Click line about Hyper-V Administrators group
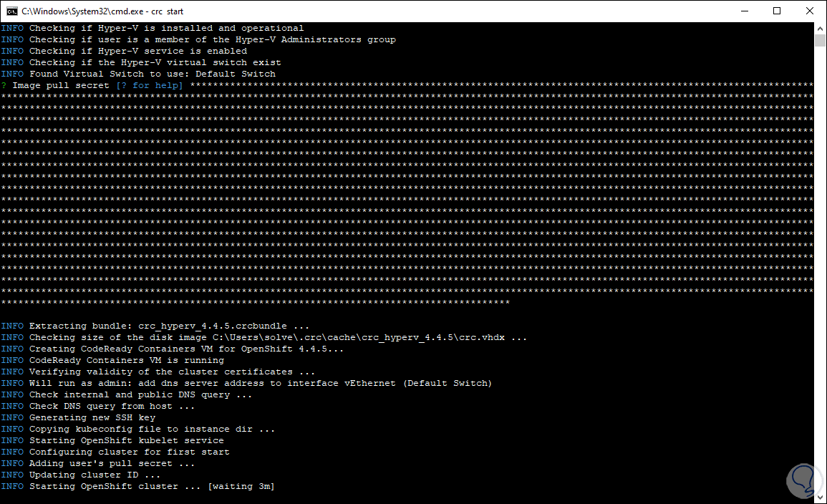 (x=198, y=39)
